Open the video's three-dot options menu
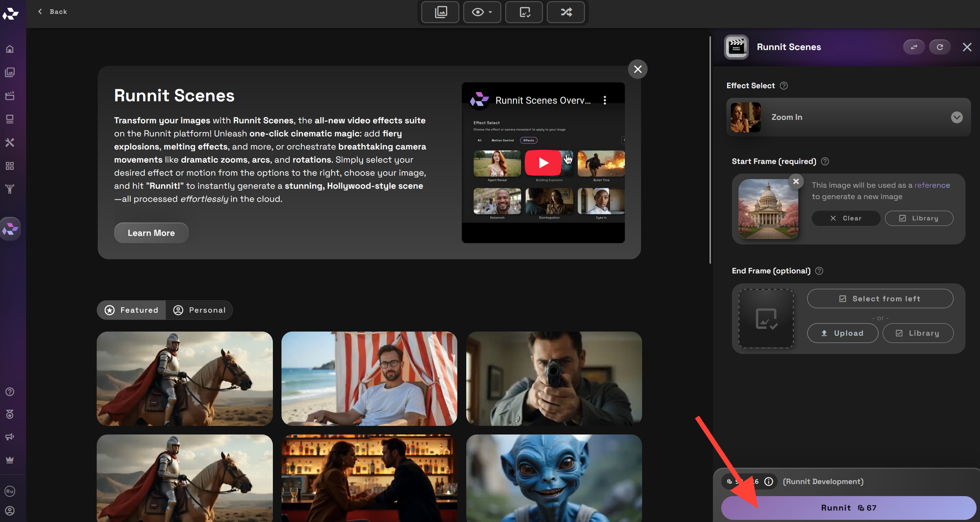Image resolution: width=980 pixels, height=522 pixels. point(605,100)
